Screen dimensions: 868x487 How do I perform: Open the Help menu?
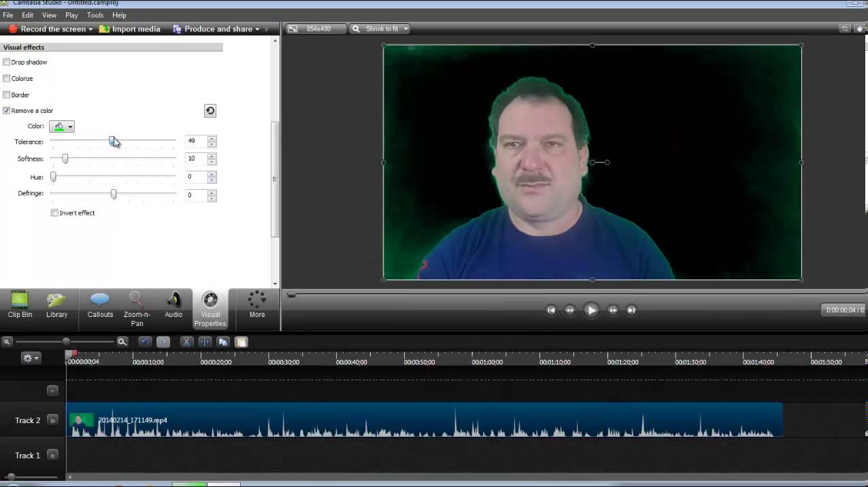[x=119, y=15]
